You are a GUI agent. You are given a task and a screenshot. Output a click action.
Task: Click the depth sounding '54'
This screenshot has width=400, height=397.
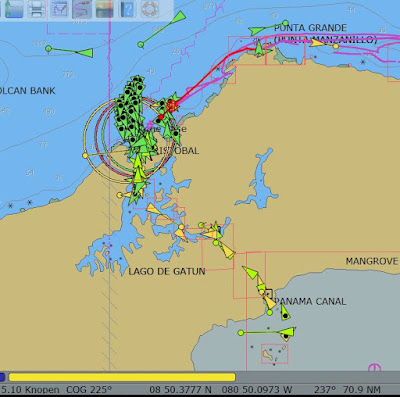pos(30,173)
